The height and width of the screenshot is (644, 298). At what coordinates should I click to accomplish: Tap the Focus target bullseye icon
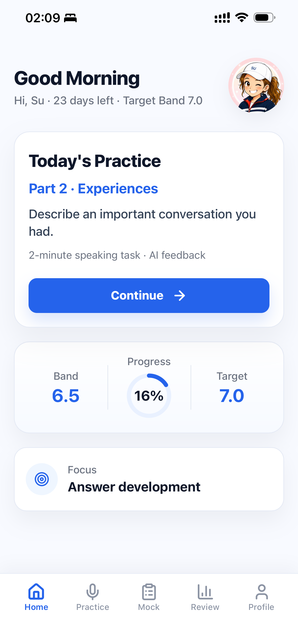tap(42, 479)
